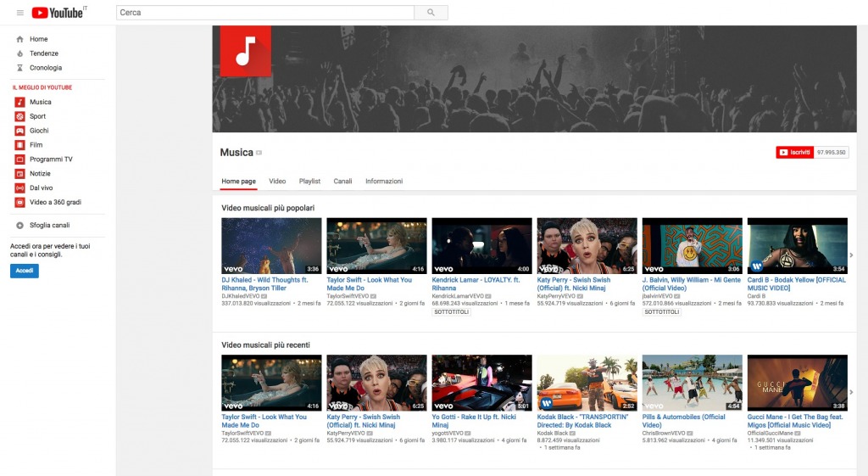Open the Canali tab
The height and width of the screenshot is (476, 868).
(342, 182)
